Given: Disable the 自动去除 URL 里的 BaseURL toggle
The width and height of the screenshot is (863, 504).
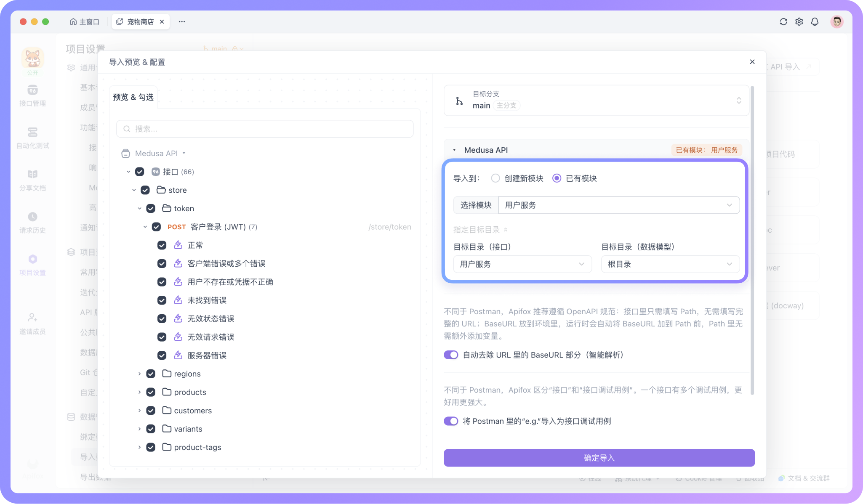Looking at the screenshot, I should pyautogui.click(x=450, y=355).
